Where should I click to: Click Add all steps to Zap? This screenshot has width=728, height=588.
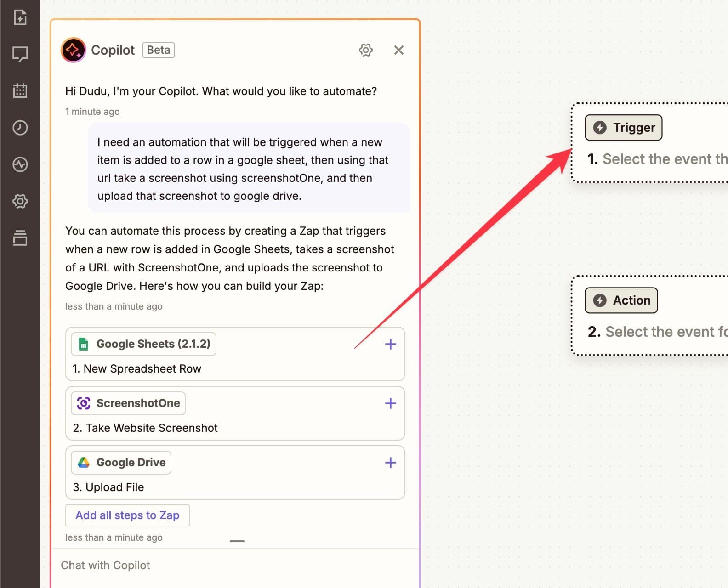[x=127, y=515]
